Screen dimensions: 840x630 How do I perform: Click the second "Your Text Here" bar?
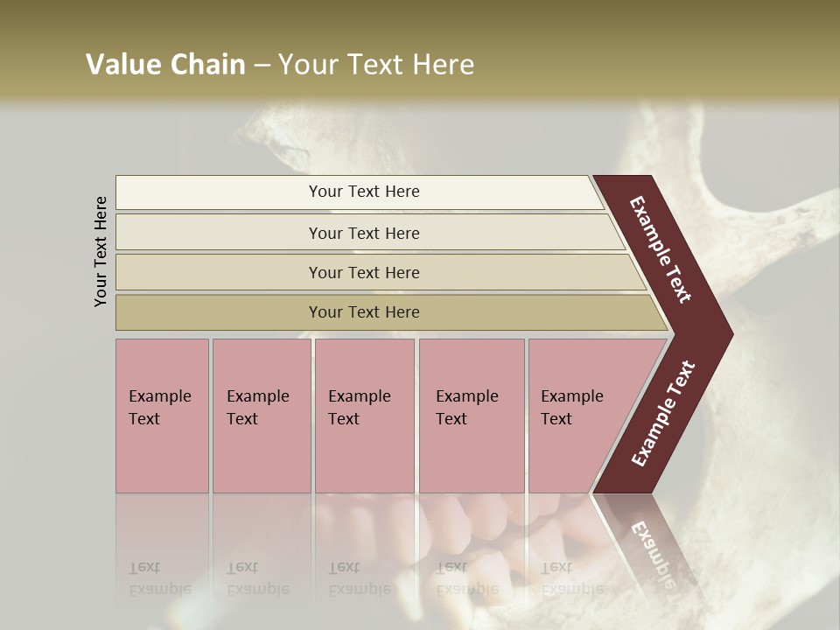pyautogui.click(x=364, y=233)
